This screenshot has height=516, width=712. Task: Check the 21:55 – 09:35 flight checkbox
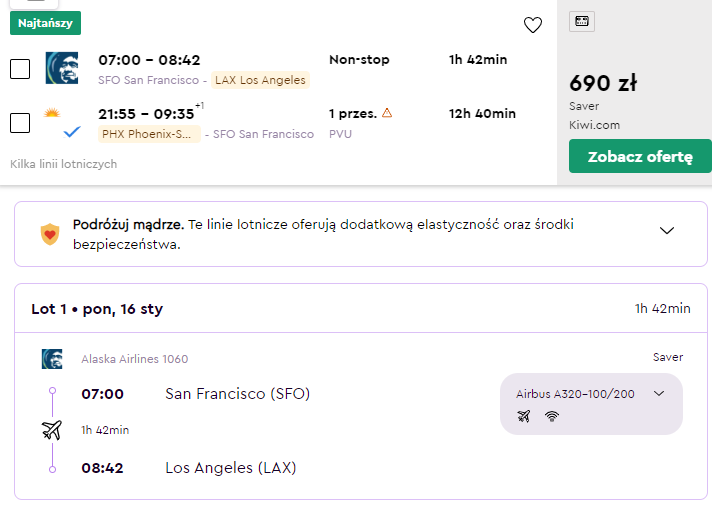click(20, 123)
